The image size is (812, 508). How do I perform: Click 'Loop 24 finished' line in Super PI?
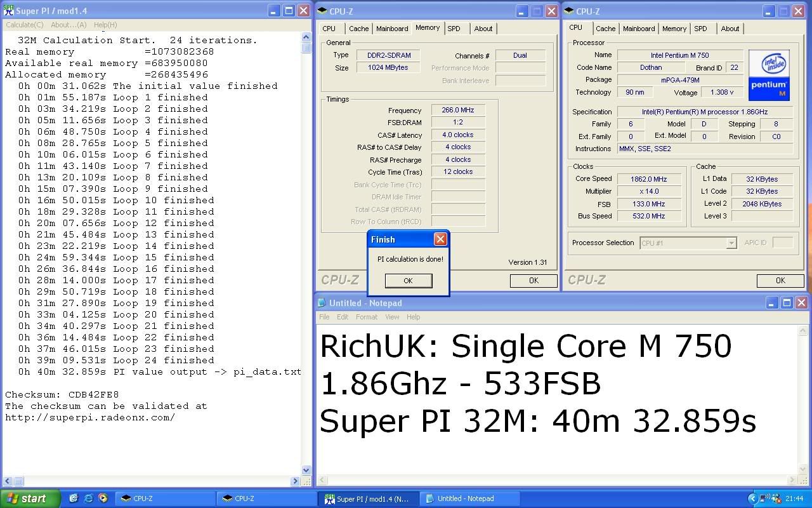tap(116, 360)
